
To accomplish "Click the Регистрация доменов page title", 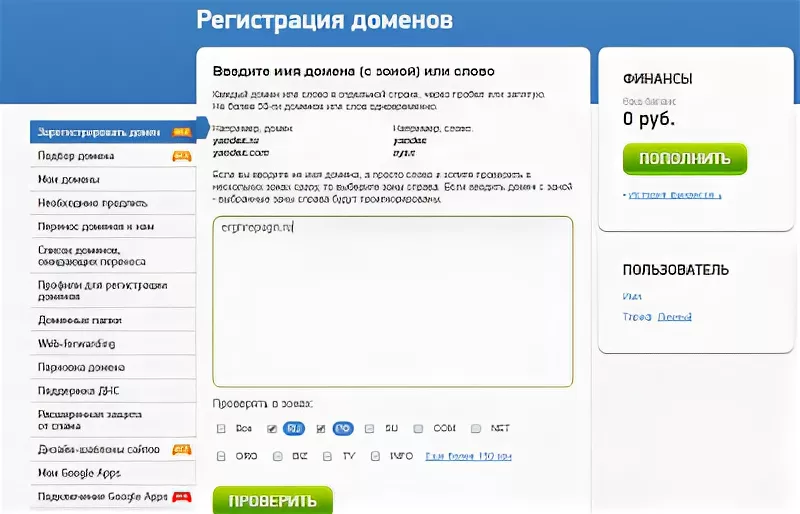I will 324,20.
